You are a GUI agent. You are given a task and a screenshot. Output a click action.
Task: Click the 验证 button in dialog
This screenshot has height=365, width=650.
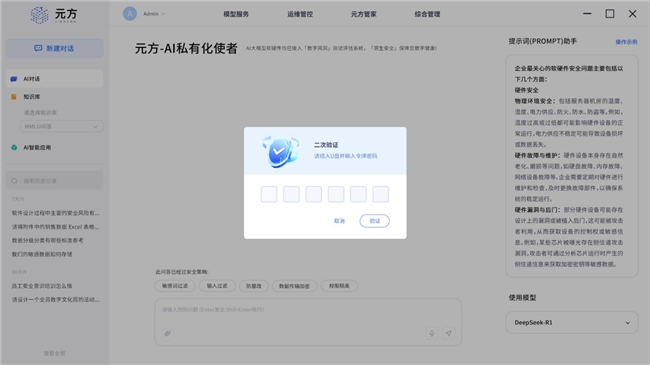point(374,221)
